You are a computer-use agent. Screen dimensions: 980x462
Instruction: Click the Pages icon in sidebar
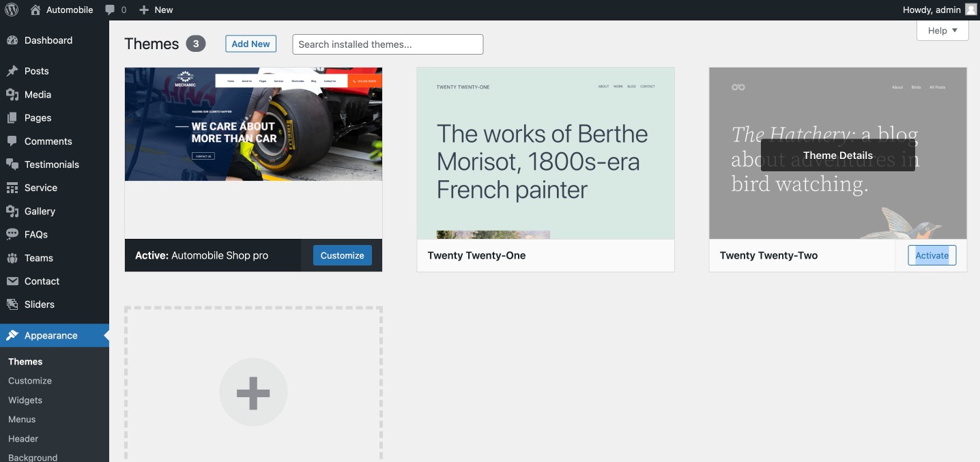click(x=12, y=117)
